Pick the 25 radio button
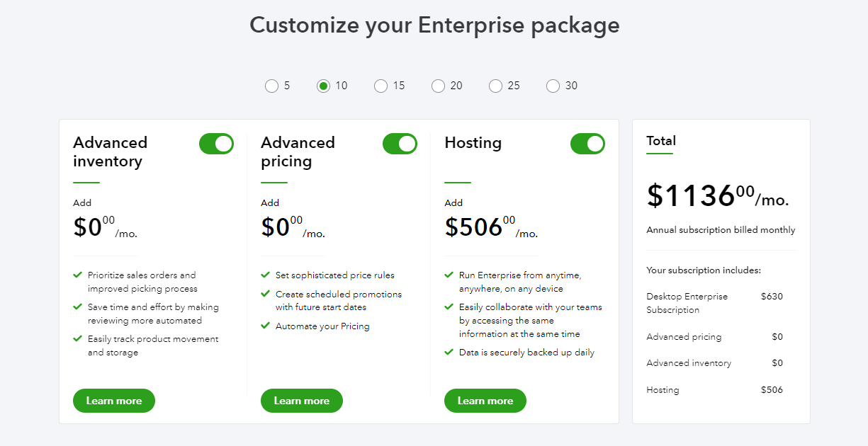The image size is (868, 446). click(x=495, y=86)
